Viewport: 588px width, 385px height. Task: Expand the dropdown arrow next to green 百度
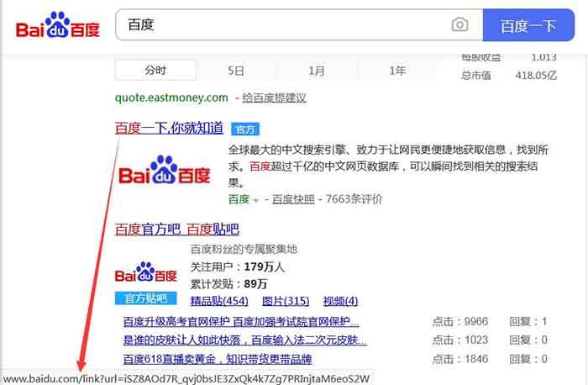pyautogui.click(x=256, y=200)
